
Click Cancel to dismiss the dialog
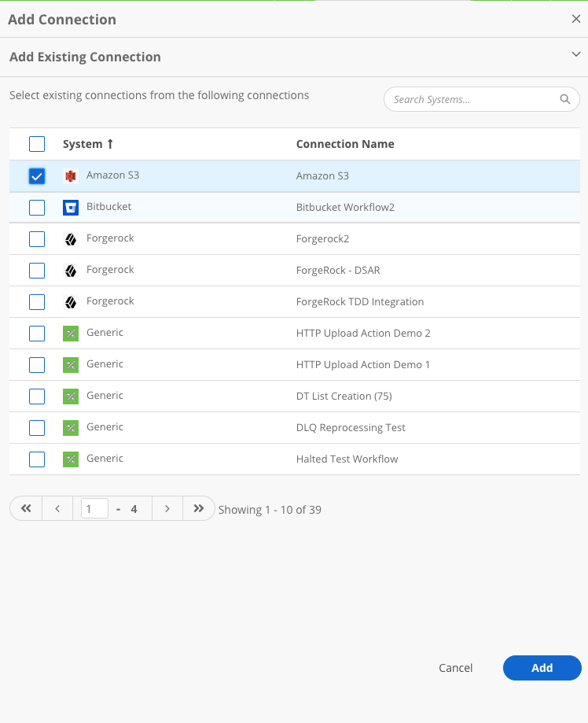point(455,668)
